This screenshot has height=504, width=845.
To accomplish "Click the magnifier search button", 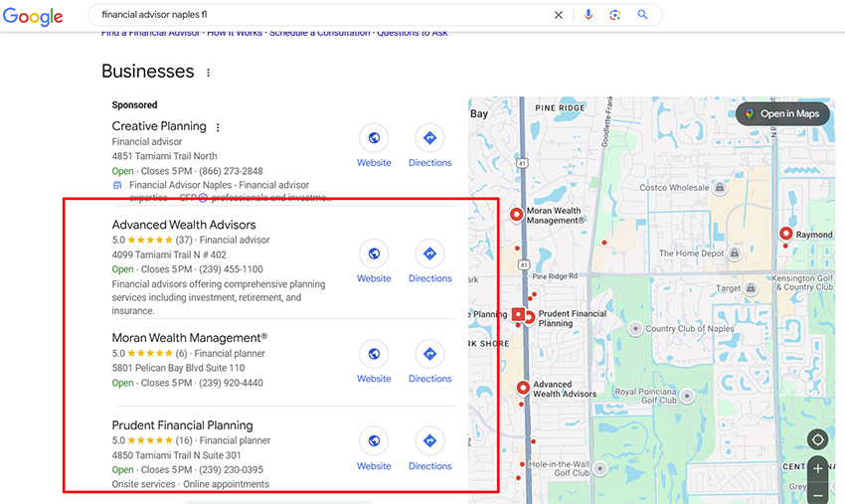I will (642, 15).
